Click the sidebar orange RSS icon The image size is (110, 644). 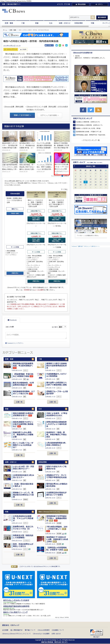[98, 110]
